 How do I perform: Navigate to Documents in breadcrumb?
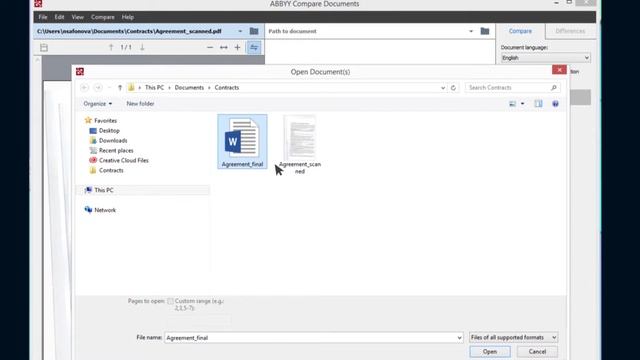coord(189,87)
